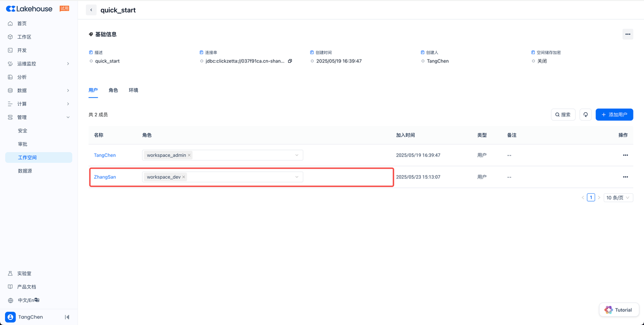Open the Tutorial floating button

619,310
